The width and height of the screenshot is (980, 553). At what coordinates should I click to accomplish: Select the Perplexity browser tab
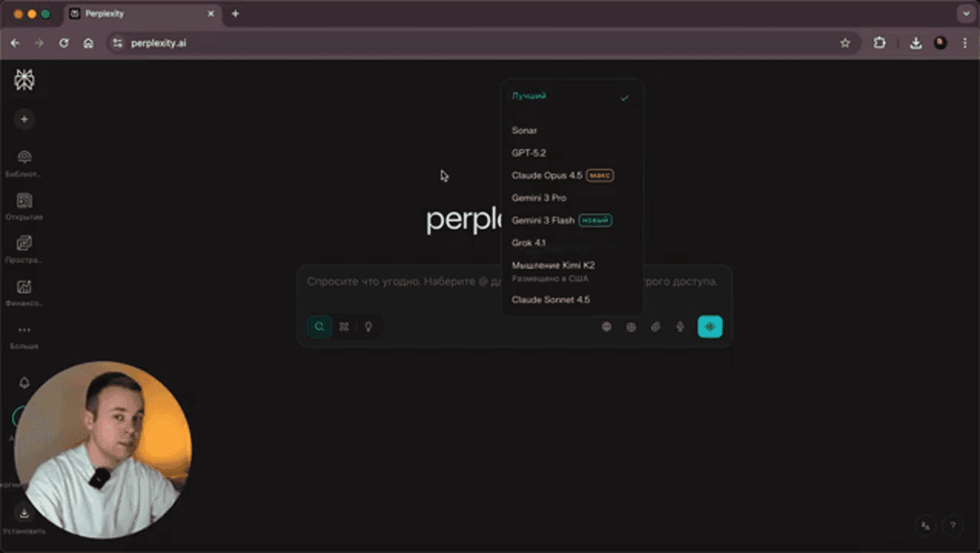(x=142, y=14)
